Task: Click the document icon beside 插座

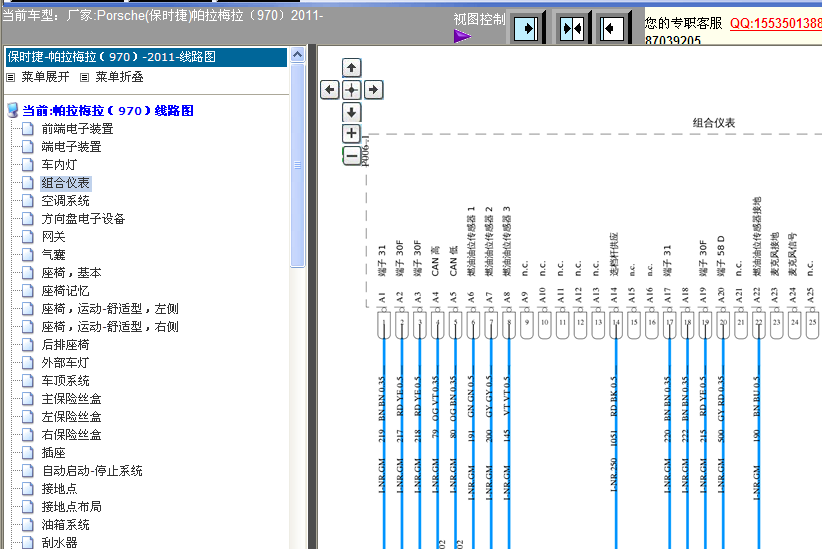Action: click(28, 453)
